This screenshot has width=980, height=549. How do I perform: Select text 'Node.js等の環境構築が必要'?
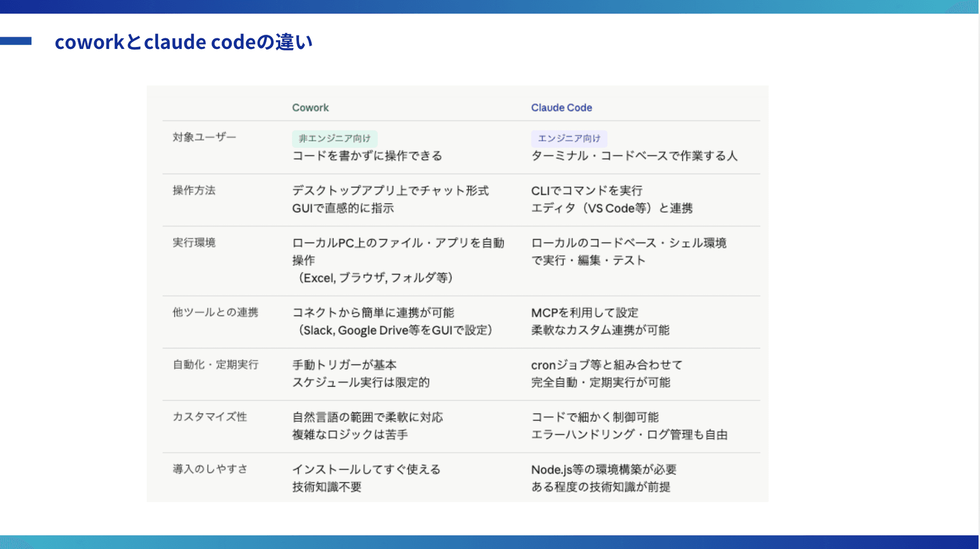coord(604,469)
